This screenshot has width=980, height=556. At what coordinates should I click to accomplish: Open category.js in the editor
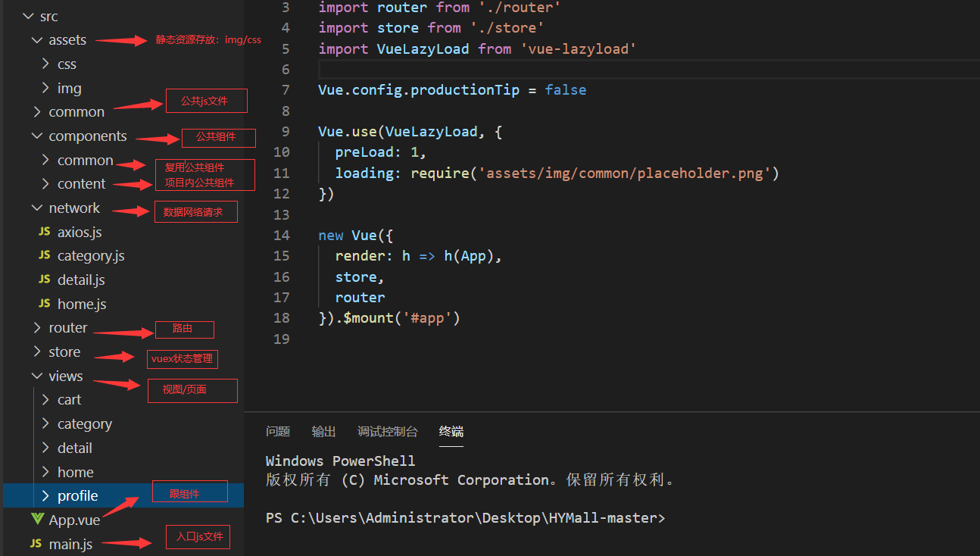(x=91, y=256)
